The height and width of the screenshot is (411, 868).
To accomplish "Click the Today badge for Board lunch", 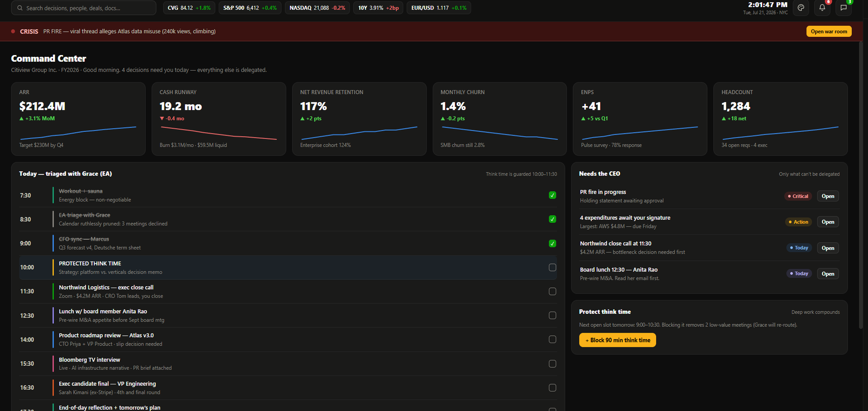I will point(799,274).
